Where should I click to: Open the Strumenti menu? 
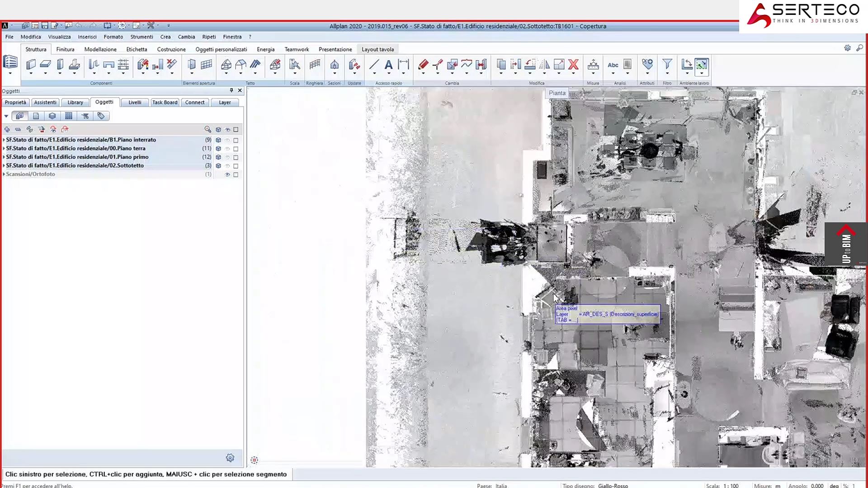142,37
